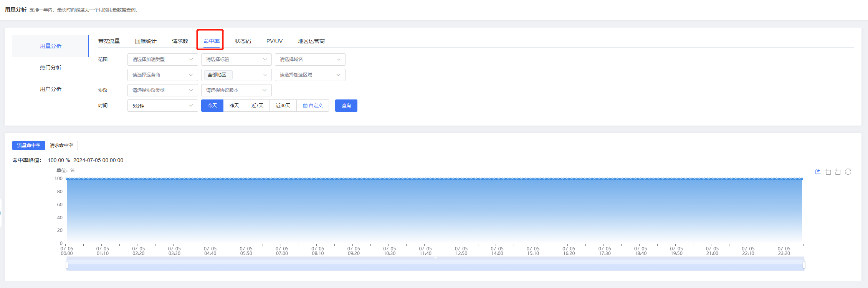Open the 状态码 tab

(243, 41)
